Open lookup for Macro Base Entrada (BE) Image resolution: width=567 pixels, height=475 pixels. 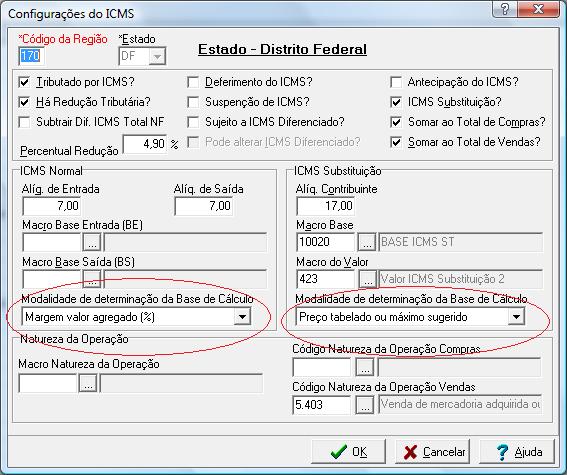click(x=92, y=242)
